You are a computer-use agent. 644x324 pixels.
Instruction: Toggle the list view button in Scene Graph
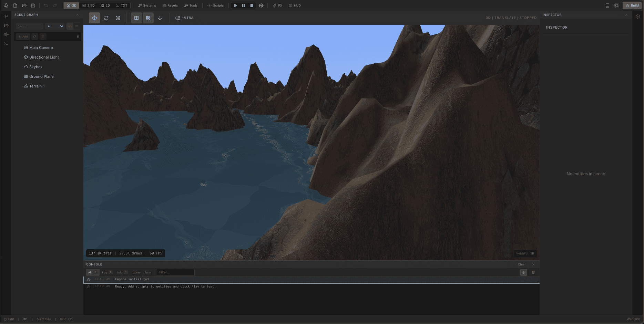coord(77,26)
